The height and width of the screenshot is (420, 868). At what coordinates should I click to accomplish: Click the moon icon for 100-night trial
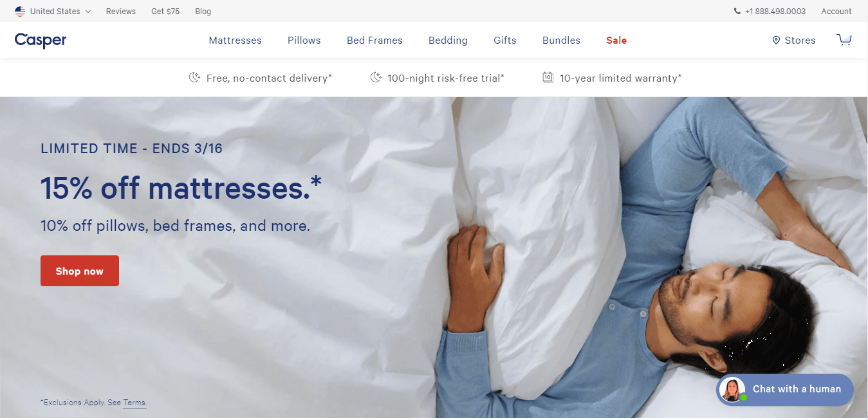(376, 78)
